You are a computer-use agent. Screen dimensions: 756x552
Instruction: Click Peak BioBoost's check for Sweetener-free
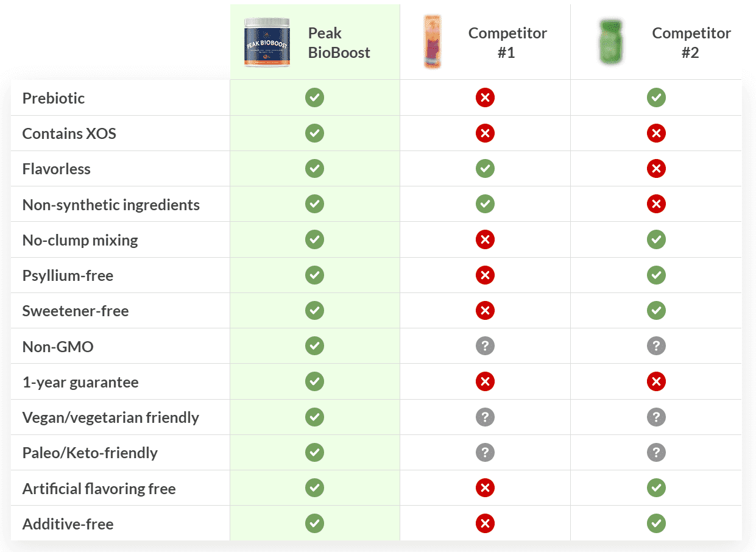314,311
